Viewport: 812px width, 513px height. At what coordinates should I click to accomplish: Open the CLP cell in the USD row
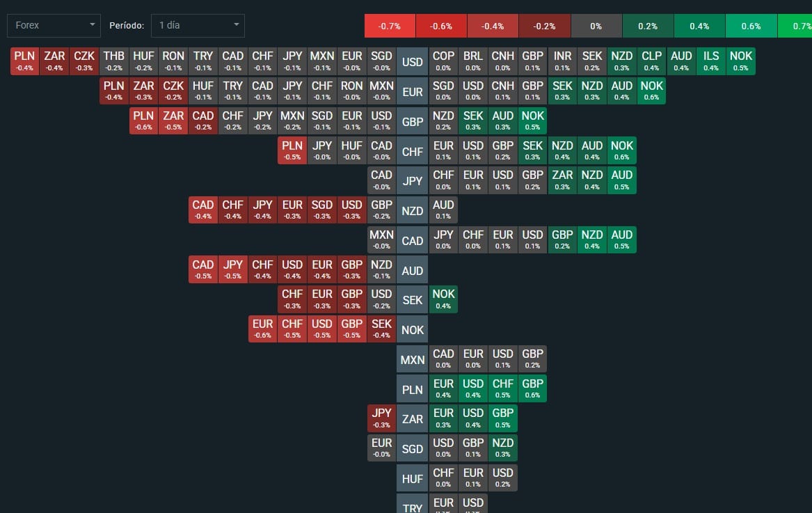coord(652,61)
